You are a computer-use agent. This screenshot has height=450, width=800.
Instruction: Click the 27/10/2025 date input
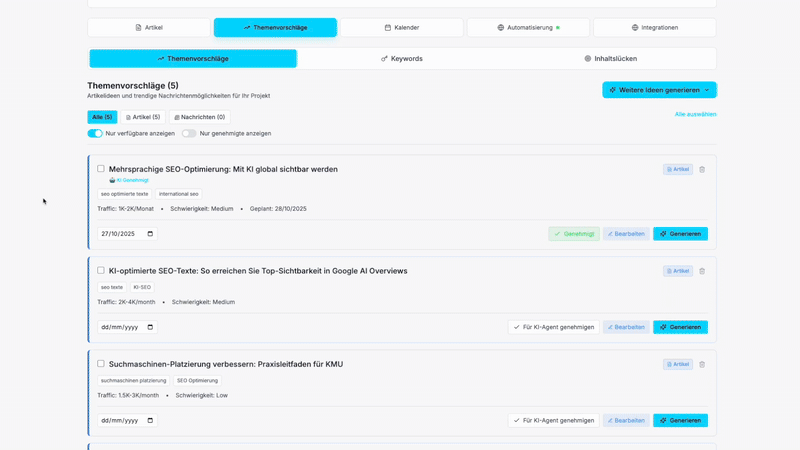[x=127, y=234]
